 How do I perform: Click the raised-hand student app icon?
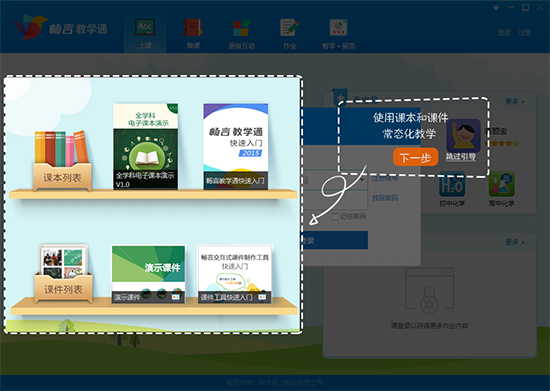[463, 135]
